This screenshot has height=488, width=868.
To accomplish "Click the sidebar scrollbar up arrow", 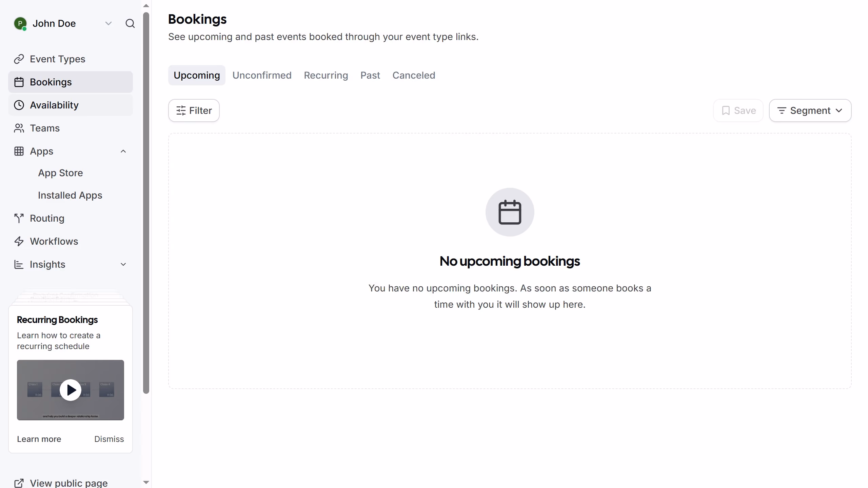I will pos(146,5).
